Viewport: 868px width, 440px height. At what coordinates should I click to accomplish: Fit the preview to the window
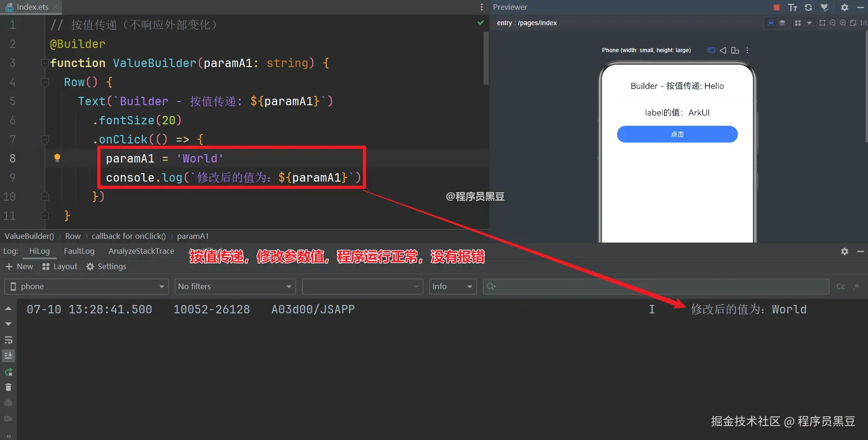[853, 23]
